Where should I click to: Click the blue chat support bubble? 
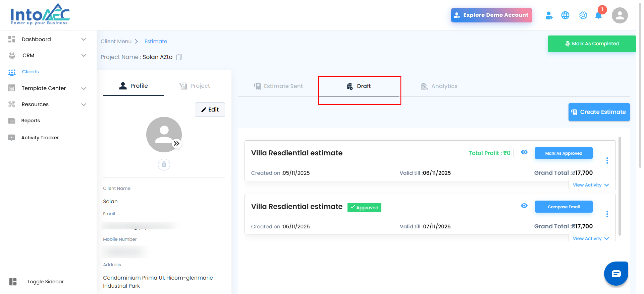[x=616, y=274]
